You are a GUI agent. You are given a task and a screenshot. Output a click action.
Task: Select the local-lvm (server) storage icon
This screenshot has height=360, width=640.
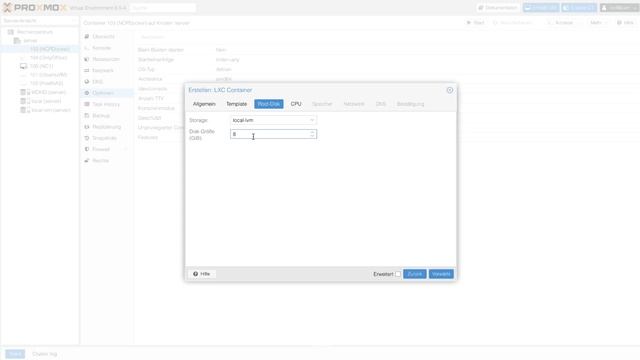coord(24,110)
